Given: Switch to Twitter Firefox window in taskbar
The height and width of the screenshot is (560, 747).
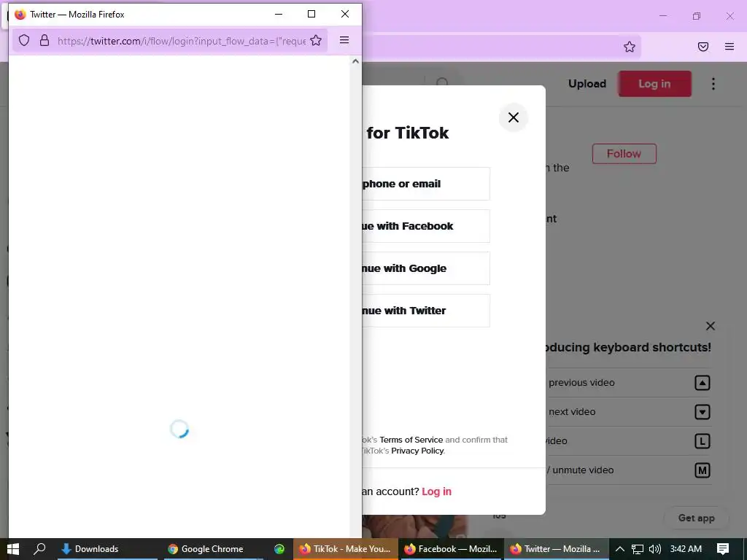Looking at the screenshot, I should (556, 549).
